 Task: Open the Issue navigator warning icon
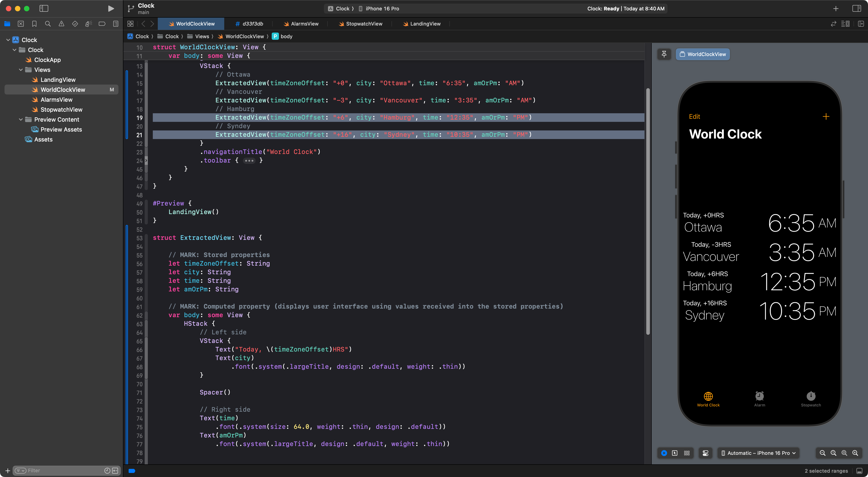[x=61, y=24]
